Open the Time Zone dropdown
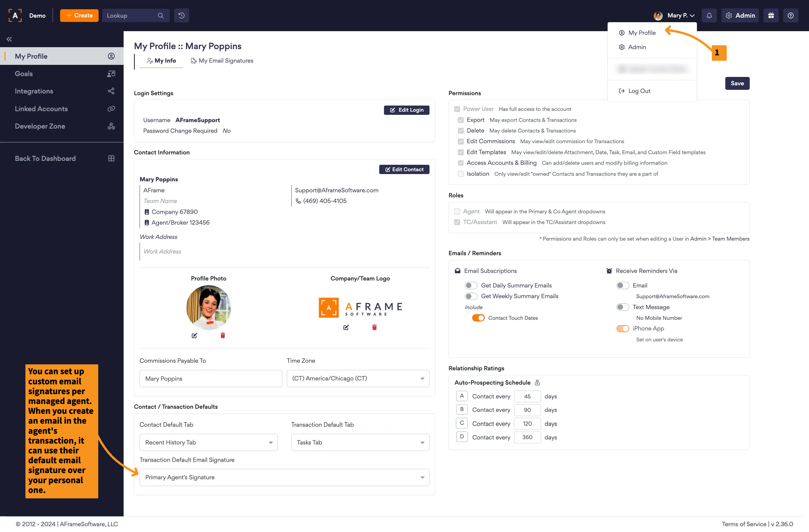Viewport: 809px width, 532px height. (x=358, y=378)
